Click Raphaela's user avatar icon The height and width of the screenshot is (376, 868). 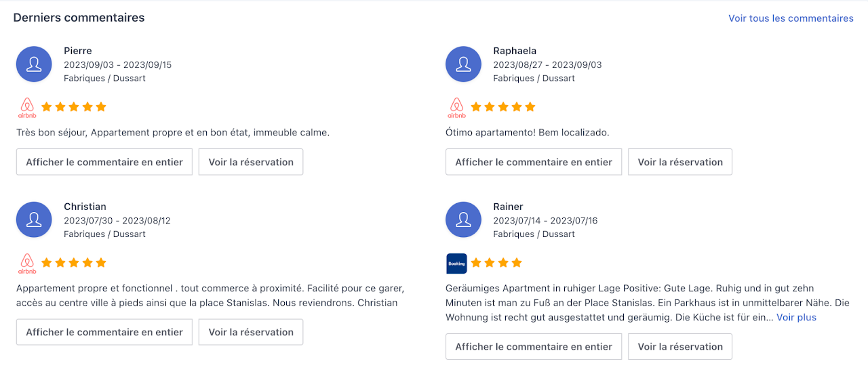tap(463, 64)
